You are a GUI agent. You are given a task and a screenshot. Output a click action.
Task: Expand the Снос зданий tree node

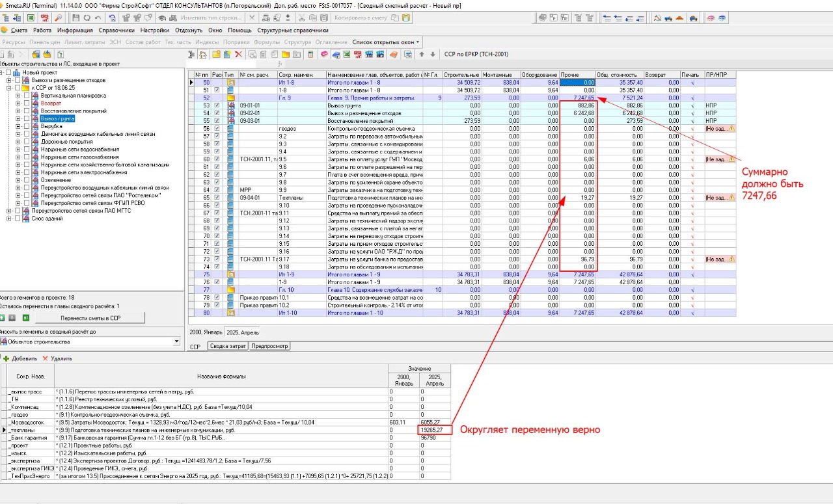9,219
